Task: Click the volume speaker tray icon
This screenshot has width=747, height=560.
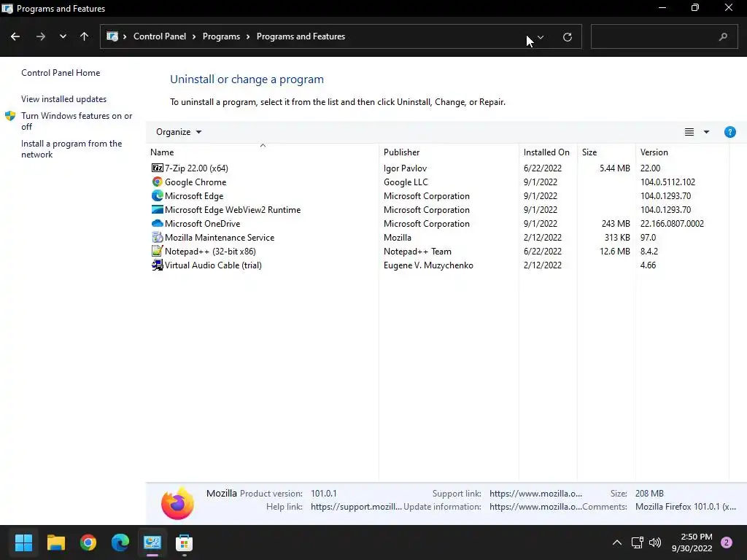Action: [x=655, y=542]
